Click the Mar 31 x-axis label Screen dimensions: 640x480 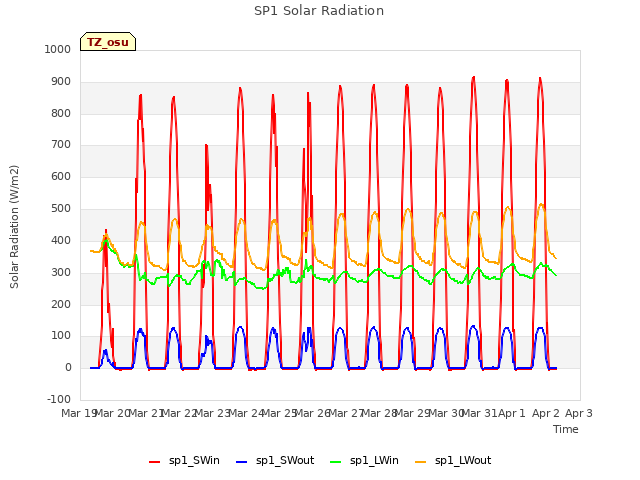click(x=480, y=413)
